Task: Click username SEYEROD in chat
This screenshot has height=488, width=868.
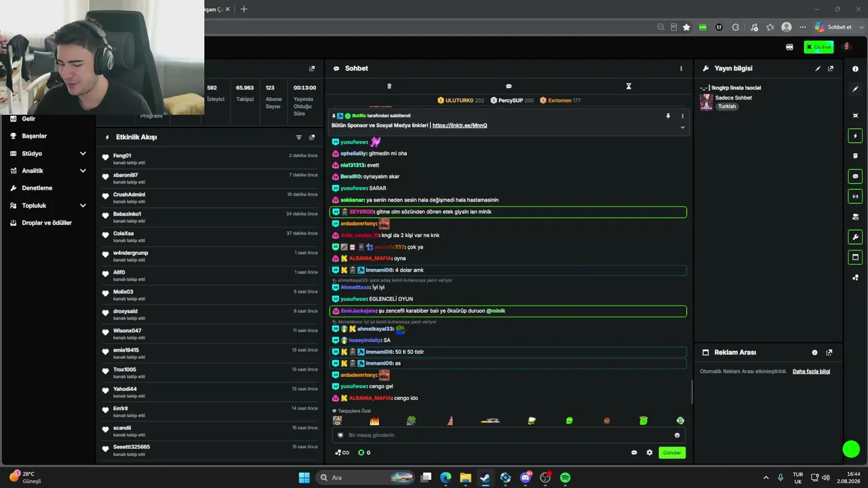Action: click(361, 212)
